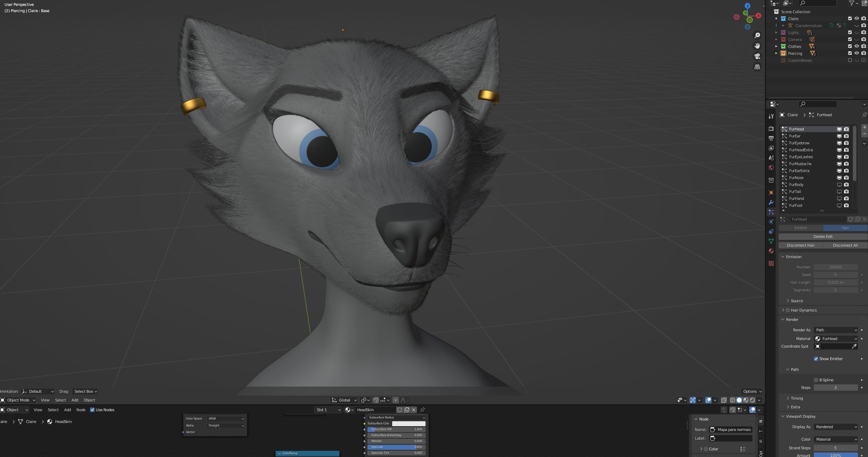Toggle Clothes collection visibility eye
Viewport: 868px width, 457px height.
pyautogui.click(x=857, y=46)
